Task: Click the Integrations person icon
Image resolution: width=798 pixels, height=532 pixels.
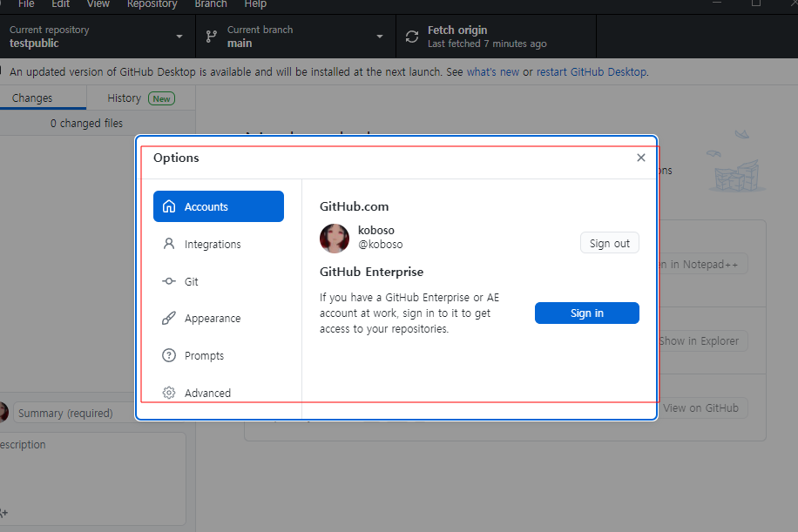Action: (x=169, y=244)
